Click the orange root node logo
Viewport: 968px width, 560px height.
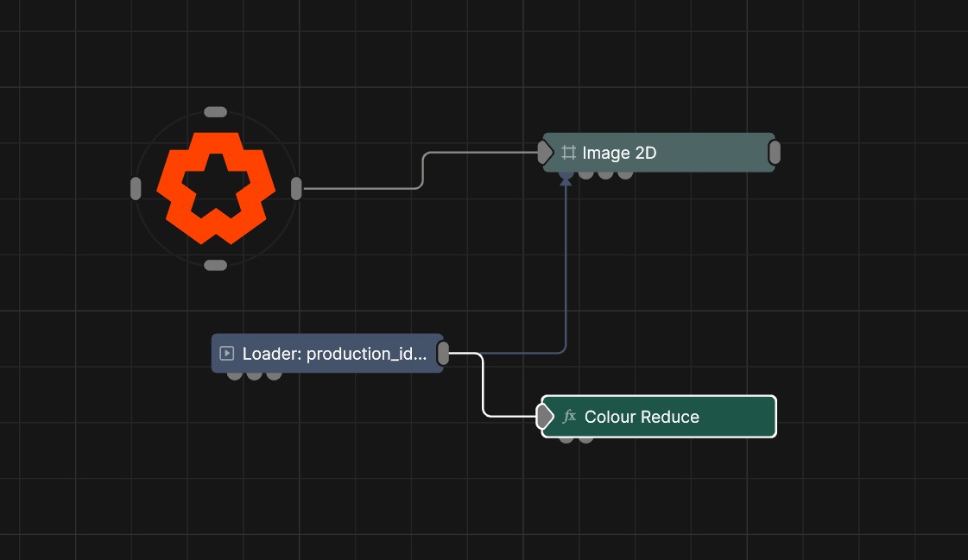[216, 187]
